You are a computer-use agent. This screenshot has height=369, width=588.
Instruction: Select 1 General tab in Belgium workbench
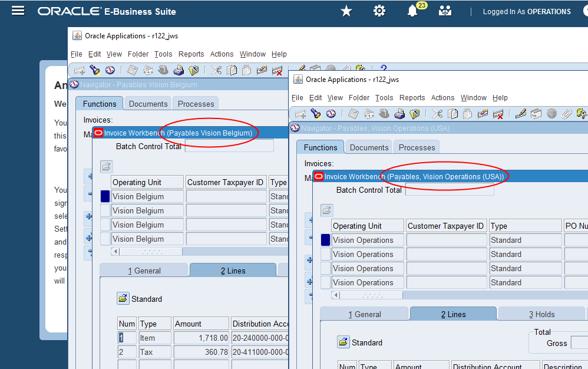coord(144,271)
